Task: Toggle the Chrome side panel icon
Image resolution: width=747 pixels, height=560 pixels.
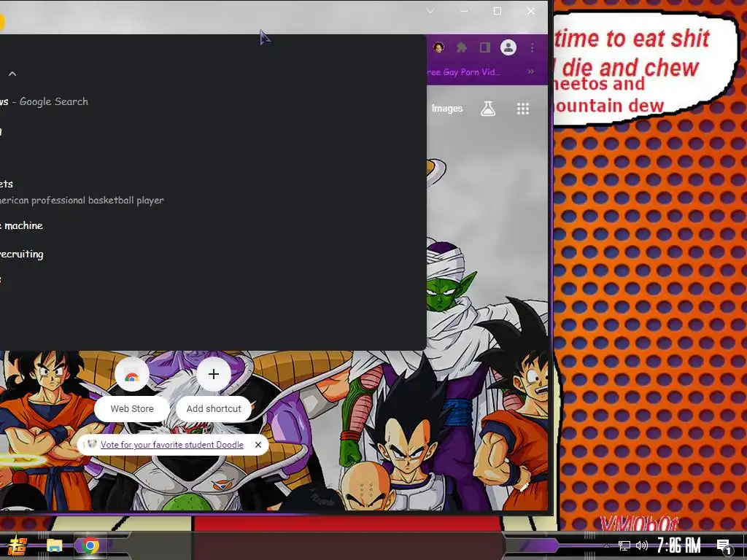Action: click(x=484, y=47)
